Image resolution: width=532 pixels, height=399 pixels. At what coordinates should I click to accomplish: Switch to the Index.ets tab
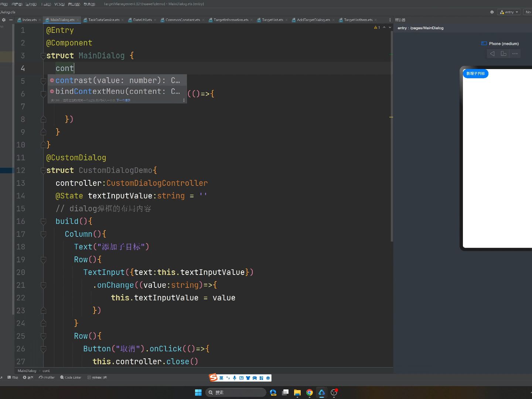pos(29,20)
